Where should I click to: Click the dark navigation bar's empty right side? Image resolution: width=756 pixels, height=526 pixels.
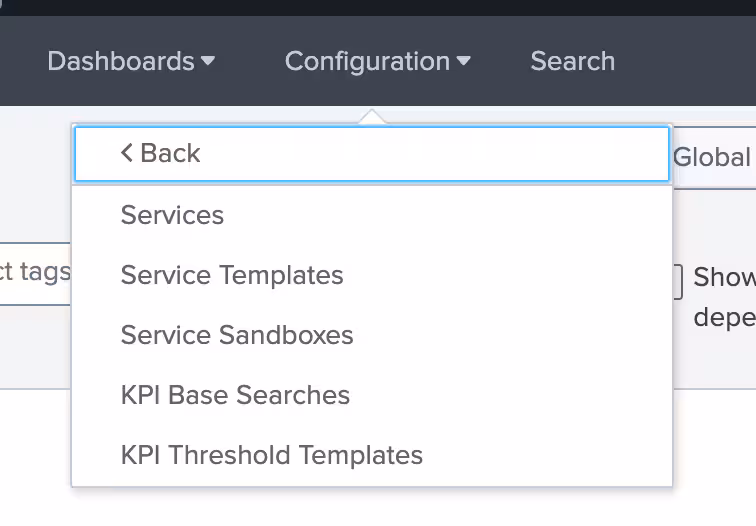pyautogui.click(x=690, y=61)
